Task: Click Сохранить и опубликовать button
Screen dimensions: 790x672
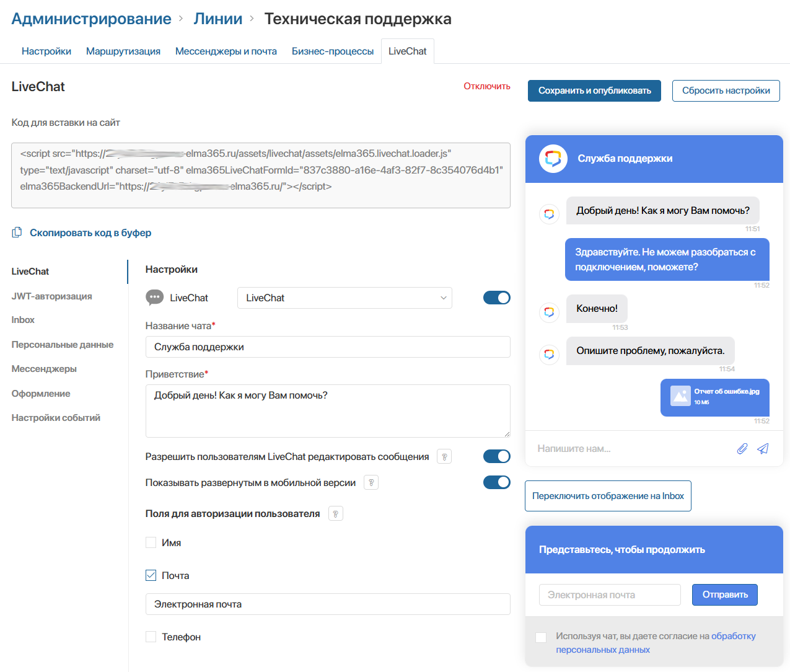Action: tap(595, 91)
